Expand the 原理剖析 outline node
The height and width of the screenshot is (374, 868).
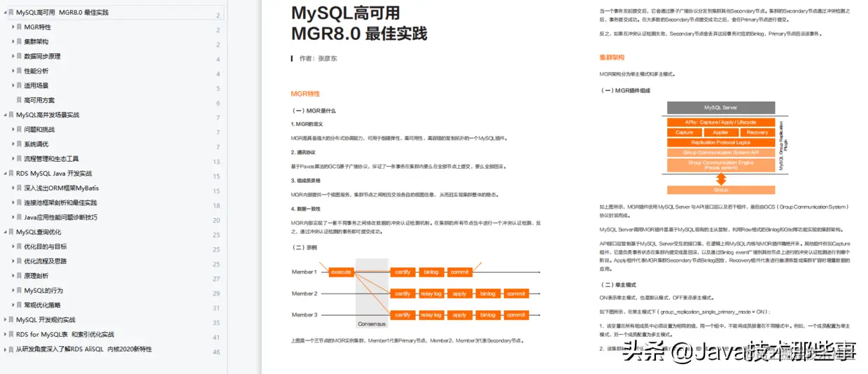13,276
